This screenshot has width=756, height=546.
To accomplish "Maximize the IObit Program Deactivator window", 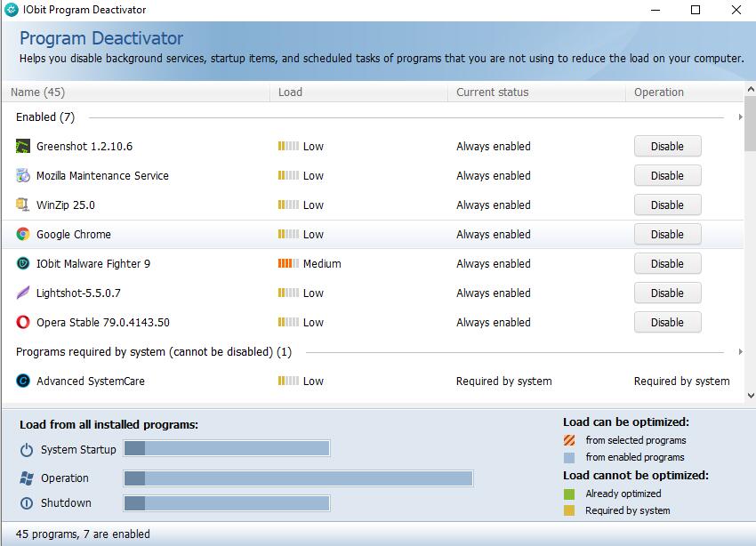I will 696,10.
